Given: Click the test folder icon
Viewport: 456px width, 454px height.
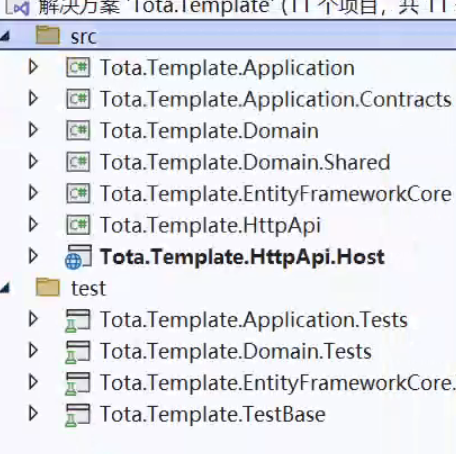Looking at the screenshot, I should [48, 287].
